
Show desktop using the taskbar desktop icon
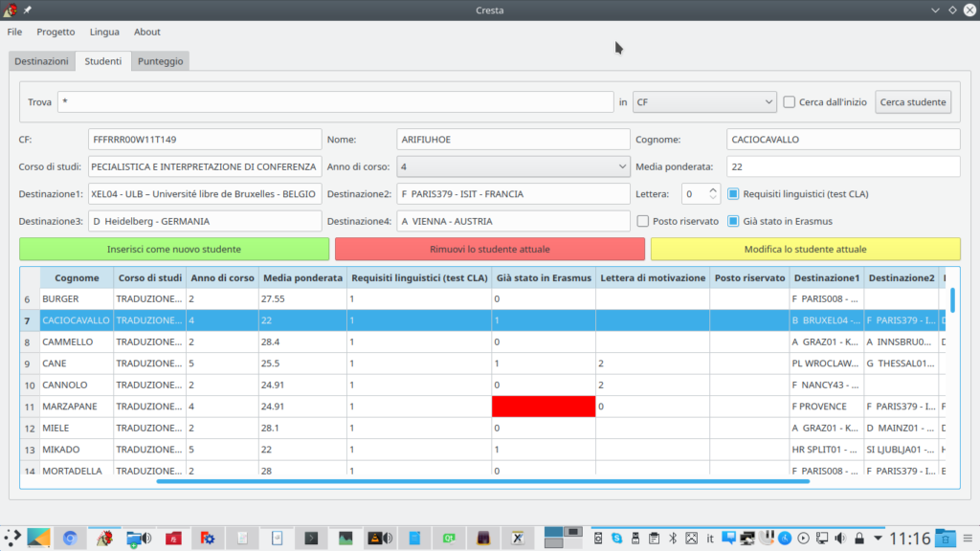point(38,538)
